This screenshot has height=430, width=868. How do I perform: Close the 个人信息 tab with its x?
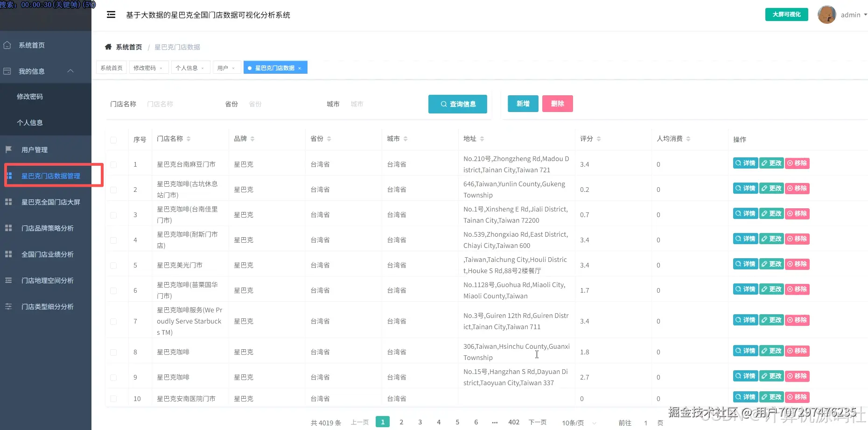203,68
